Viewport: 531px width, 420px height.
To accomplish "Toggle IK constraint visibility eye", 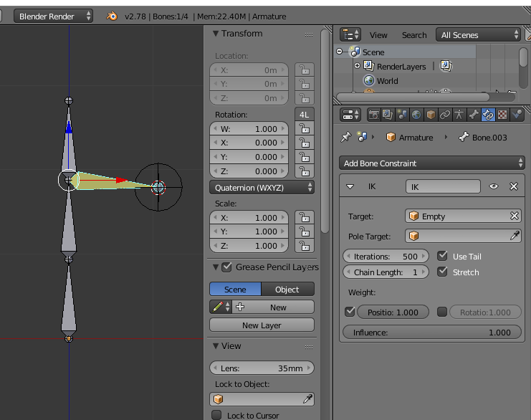I will pyautogui.click(x=494, y=186).
